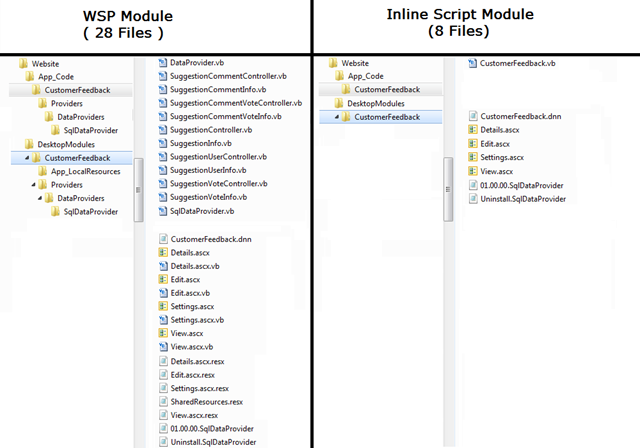The height and width of the screenshot is (448, 640).
Task: Click the SuggestionCommentInfo.vb file icon
Action: (163, 89)
